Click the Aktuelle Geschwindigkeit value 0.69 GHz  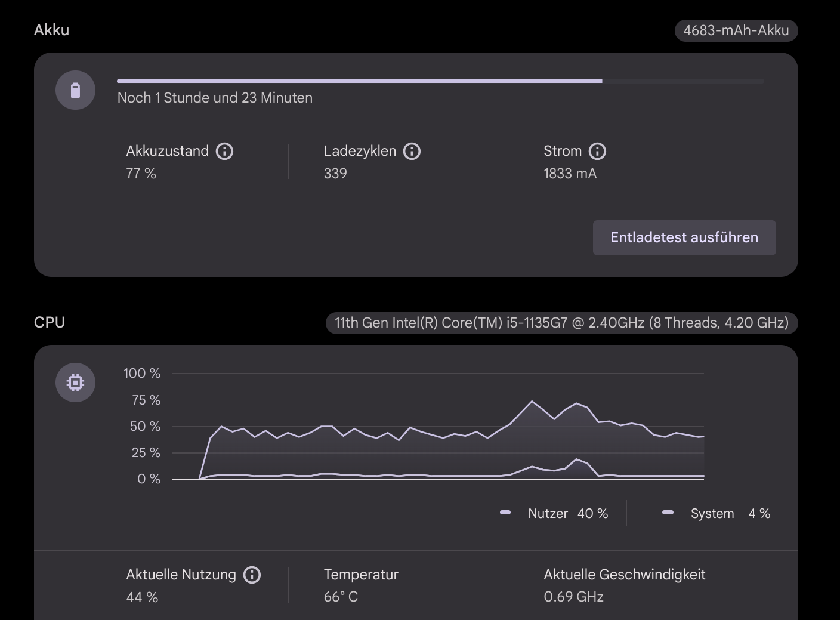tap(573, 597)
